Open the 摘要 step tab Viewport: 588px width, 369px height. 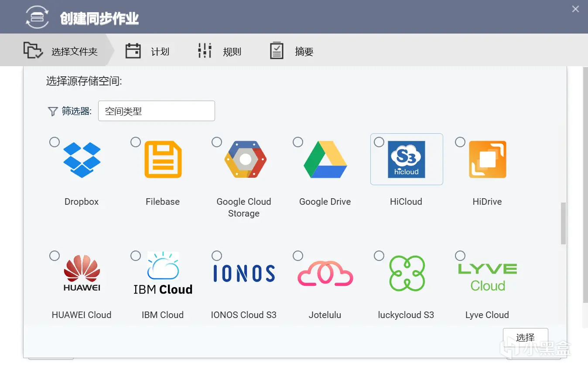[x=291, y=51]
